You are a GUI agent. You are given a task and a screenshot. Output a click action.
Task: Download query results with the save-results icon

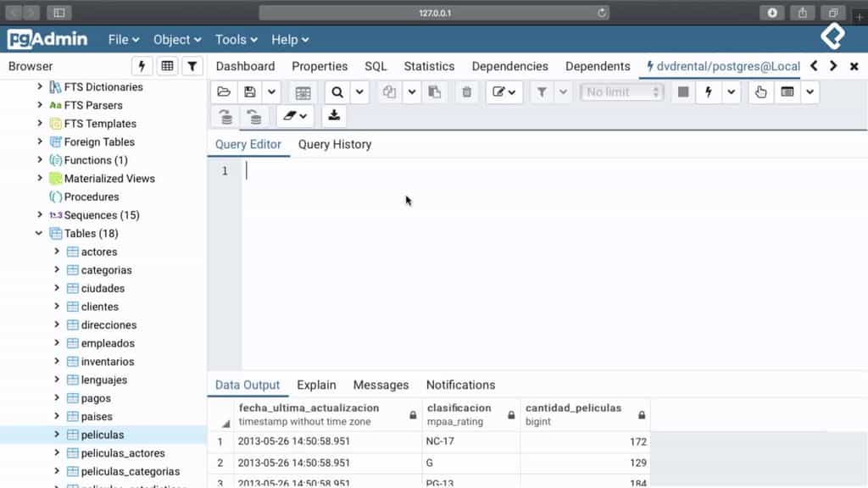[333, 116]
